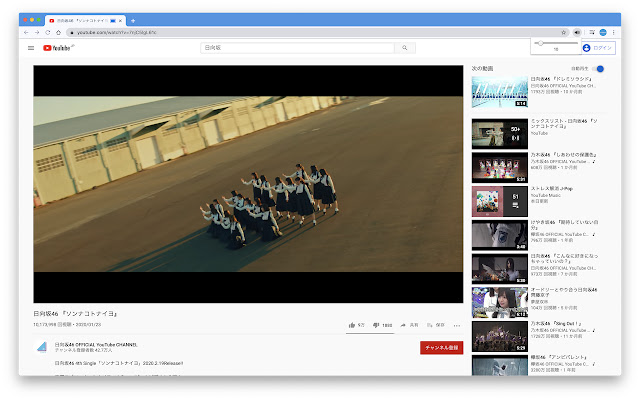Click into the YouTube search field
This screenshot has width=640, height=400.
(x=297, y=48)
